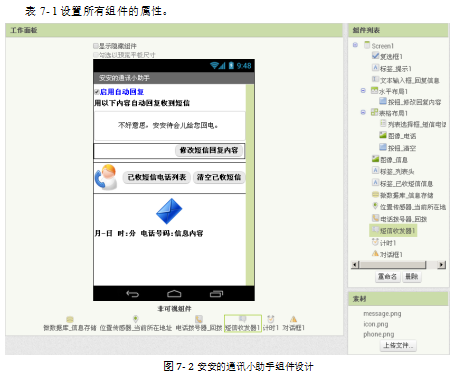This screenshot has height=386, width=454.
Task: Click 计时1 non-visible component below phone
Action: tap(271, 323)
